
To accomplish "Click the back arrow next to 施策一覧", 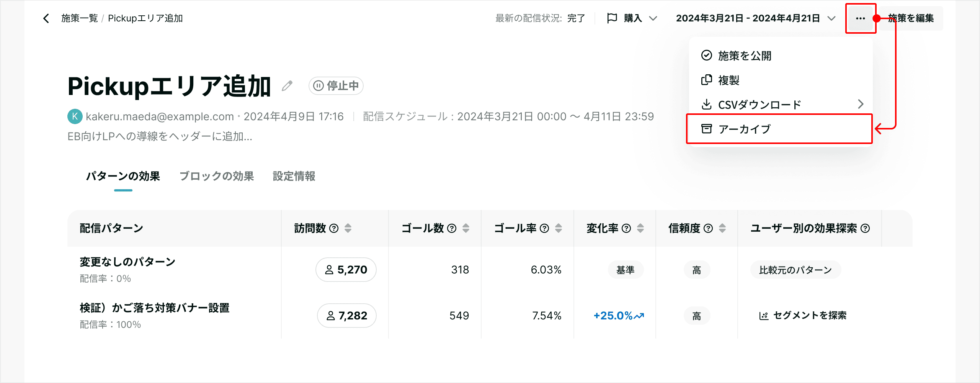I will (46, 18).
